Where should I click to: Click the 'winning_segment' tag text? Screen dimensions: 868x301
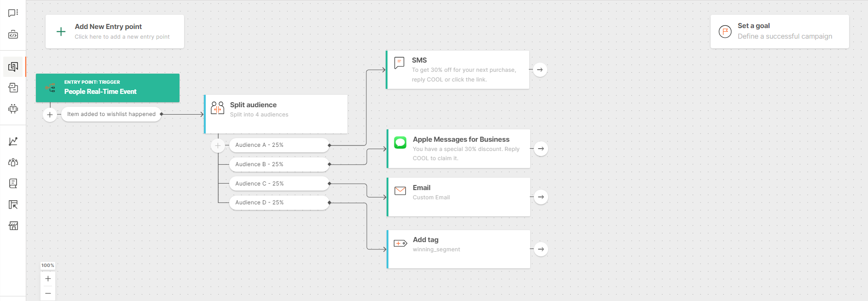(x=436, y=249)
